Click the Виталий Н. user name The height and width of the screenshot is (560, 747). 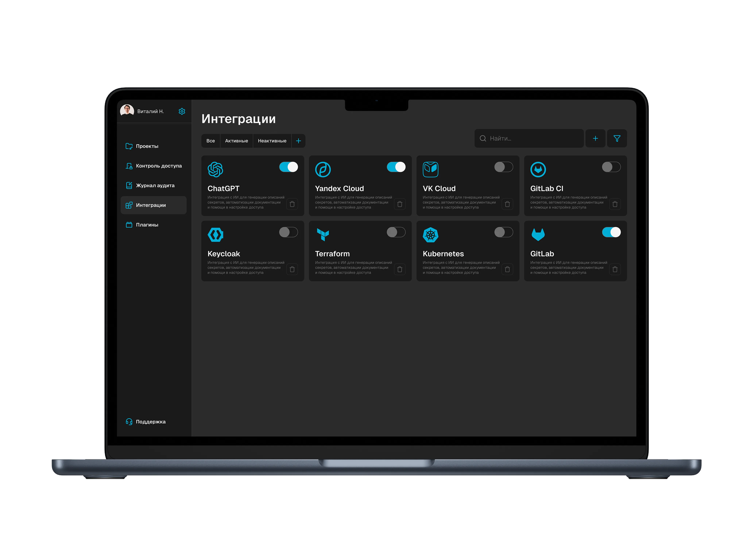[151, 111]
